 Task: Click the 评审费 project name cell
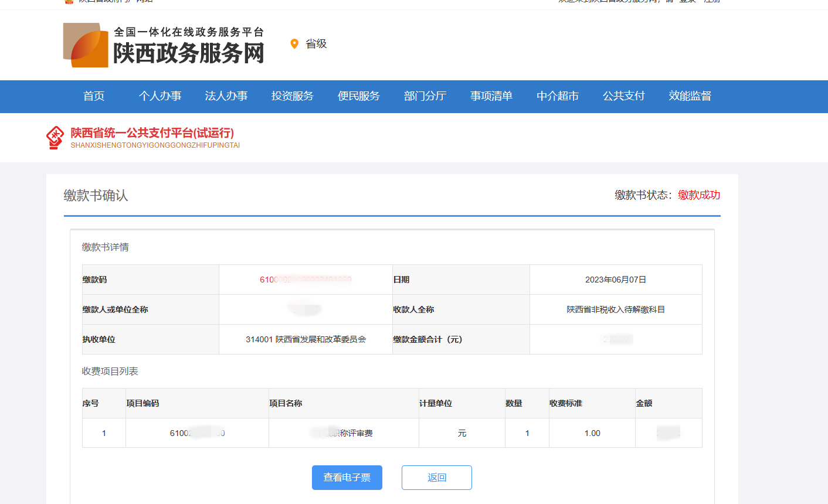(x=344, y=433)
